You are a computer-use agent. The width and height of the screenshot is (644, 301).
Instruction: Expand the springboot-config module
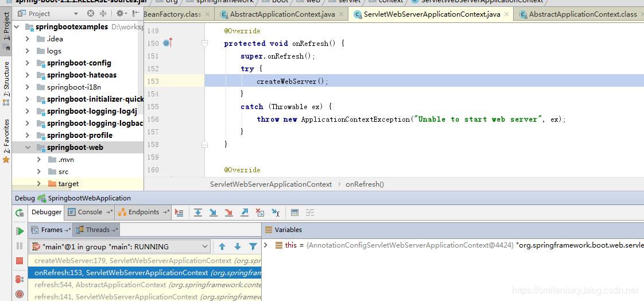[x=28, y=63]
